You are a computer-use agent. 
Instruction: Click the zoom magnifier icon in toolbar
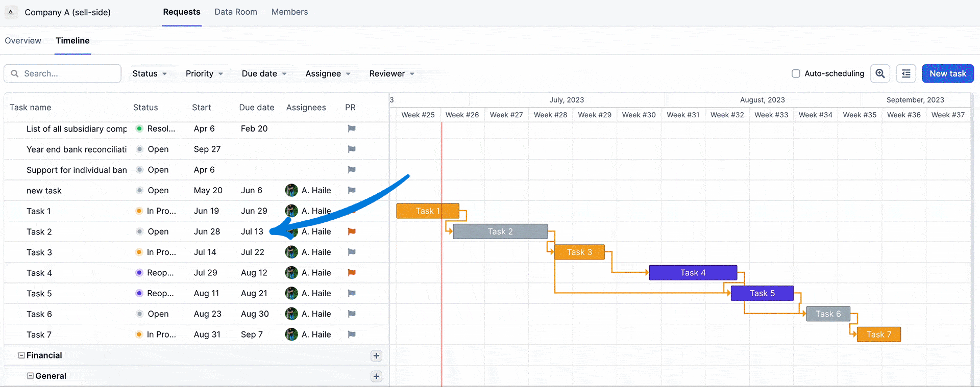point(880,73)
